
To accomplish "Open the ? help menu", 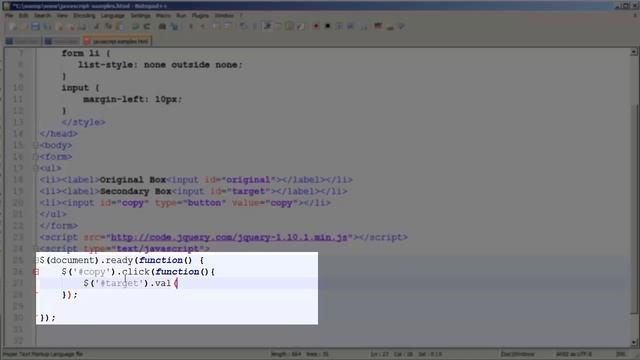I will (241, 16).
